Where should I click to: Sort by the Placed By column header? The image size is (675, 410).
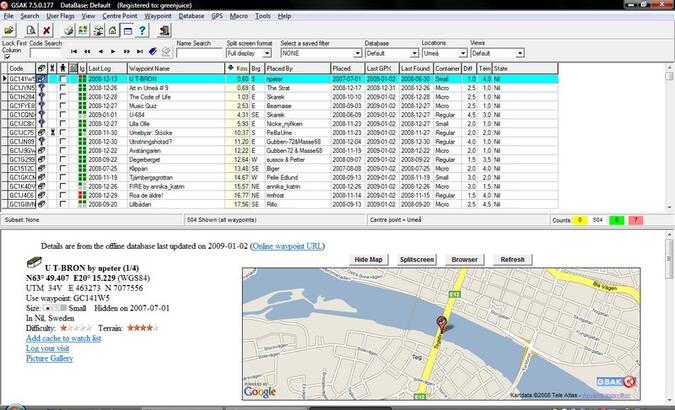click(297, 68)
